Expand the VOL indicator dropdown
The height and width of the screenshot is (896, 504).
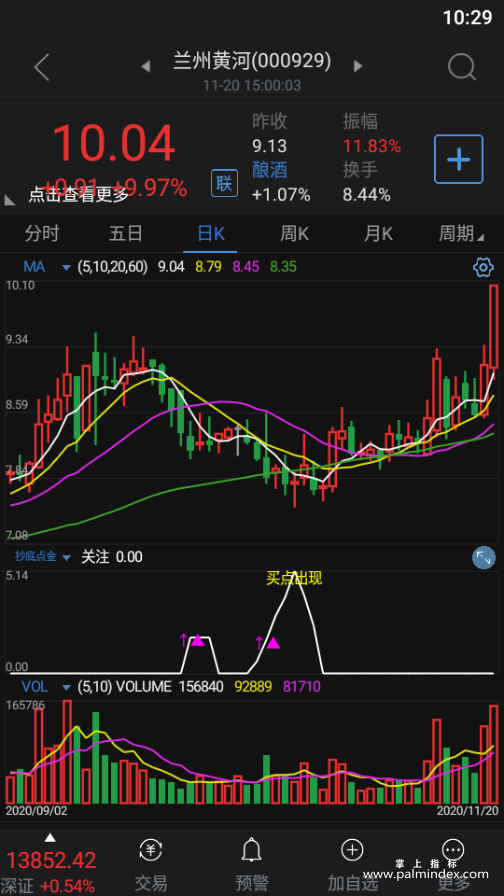pos(67,686)
